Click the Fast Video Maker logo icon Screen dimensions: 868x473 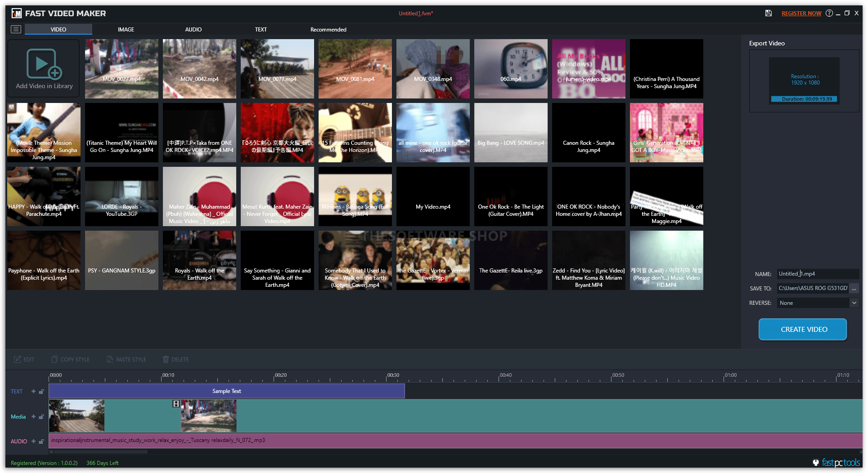[17, 13]
